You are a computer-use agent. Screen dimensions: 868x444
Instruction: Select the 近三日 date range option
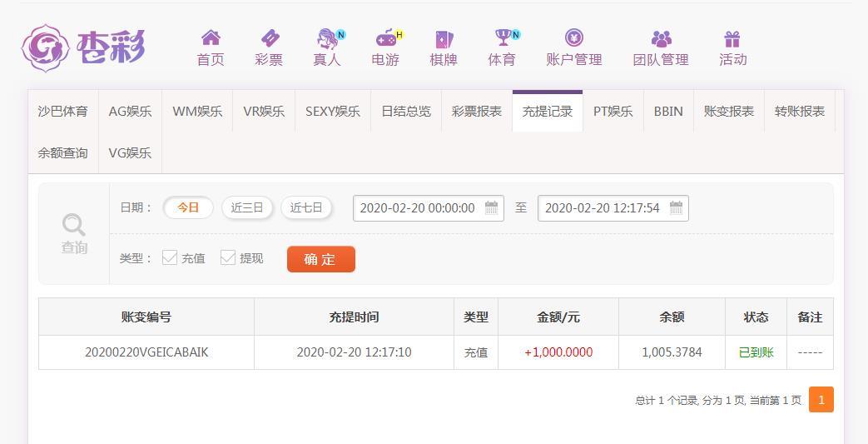(247, 208)
